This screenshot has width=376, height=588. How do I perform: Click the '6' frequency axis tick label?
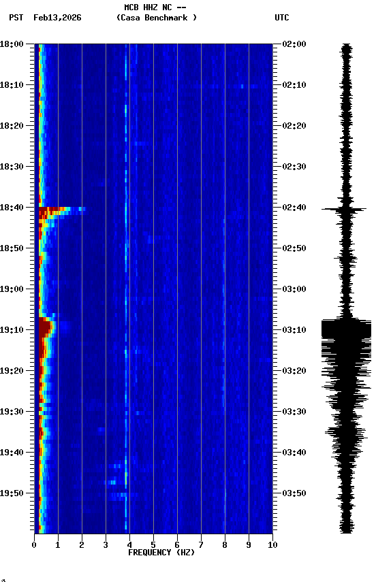click(177, 545)
